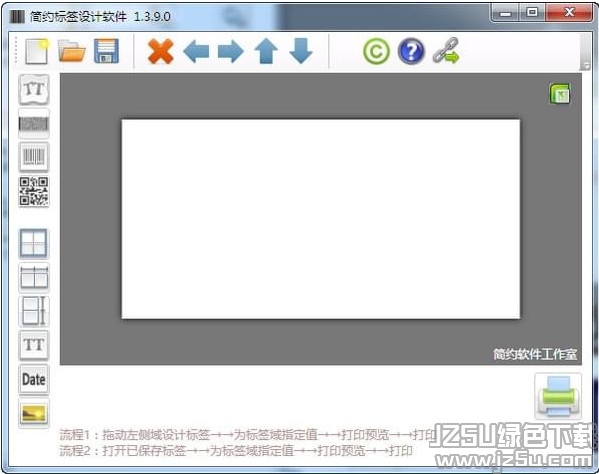This screenshot has width=599, height=474.
Task: Nudge element up with blue up arrow
Action: pos(266,51)
